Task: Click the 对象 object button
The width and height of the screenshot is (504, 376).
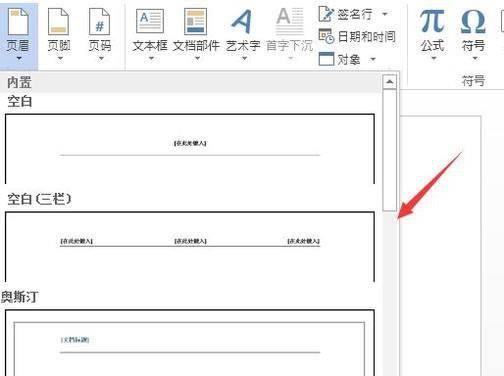Action: coord(339,59)
